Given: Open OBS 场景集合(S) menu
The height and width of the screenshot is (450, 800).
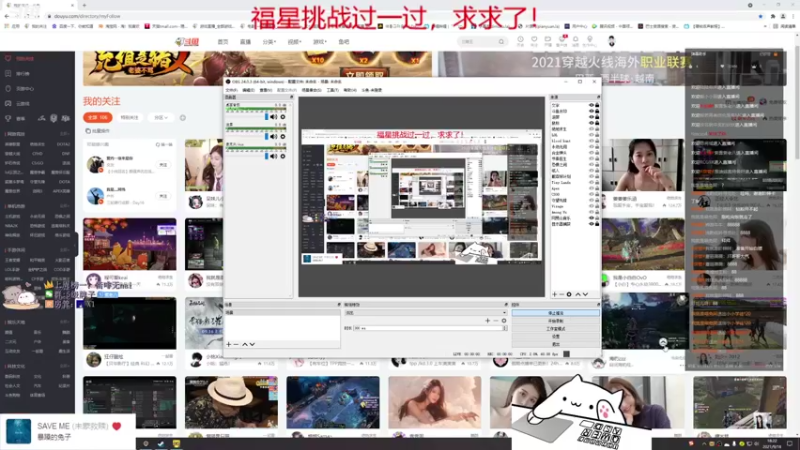Looking at the screenshot, I should point(311,90).
